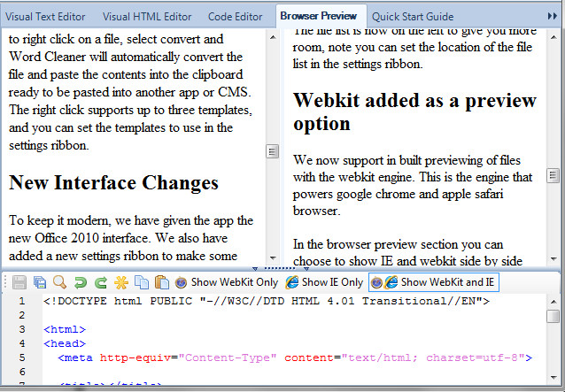The height and width of the screenshot is (392, 565).
Task: Click the green Redo arrow
Action: click(100, 282)
